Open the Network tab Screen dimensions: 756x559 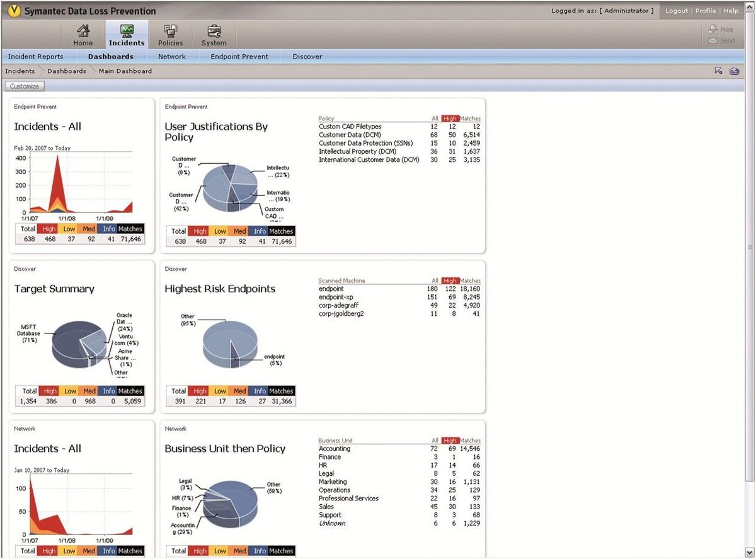[x=172, y=57]
